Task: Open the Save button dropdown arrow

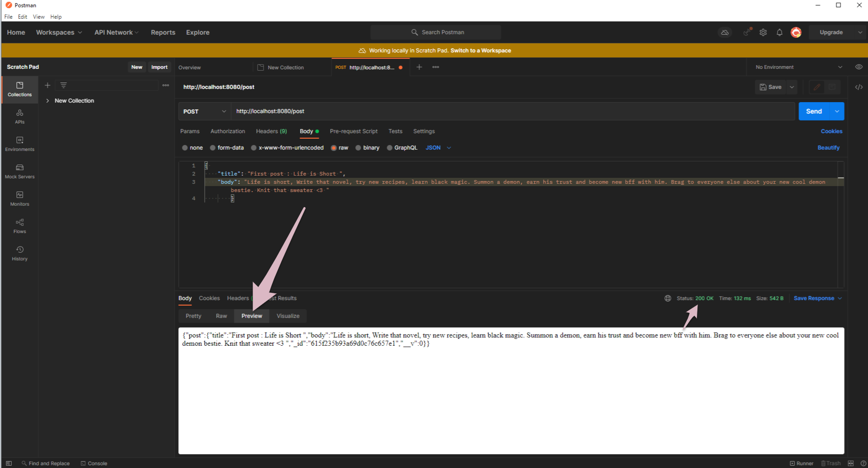Action: [x=792, y=87]
